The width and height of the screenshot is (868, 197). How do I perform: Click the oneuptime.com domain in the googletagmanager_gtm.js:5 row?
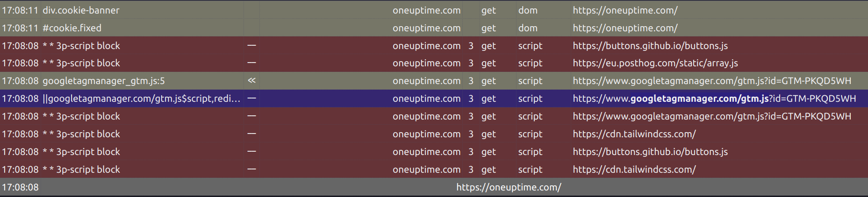(x=426, y=81)
